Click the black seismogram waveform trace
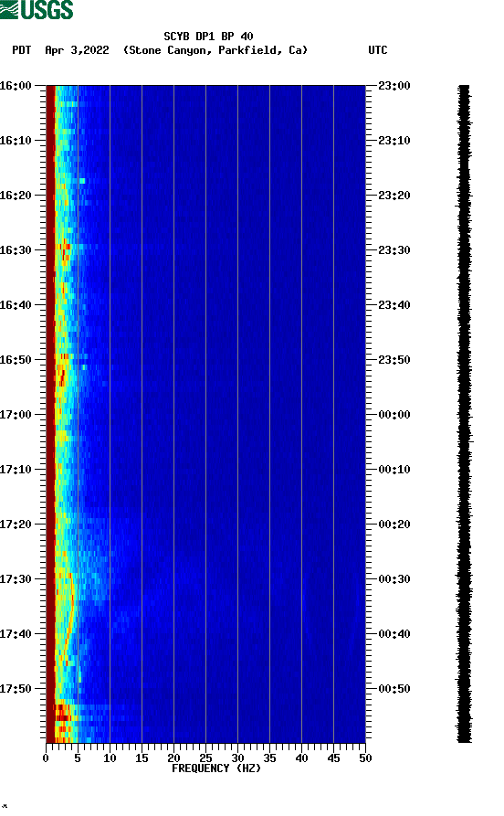This screenshot has width=504, height=816. (x=465, y=414)
